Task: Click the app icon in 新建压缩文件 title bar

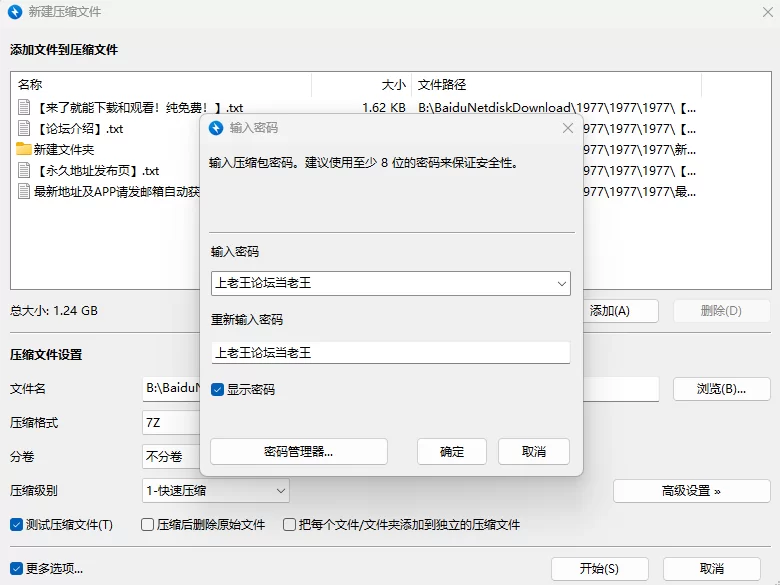Action: [15, 12]
